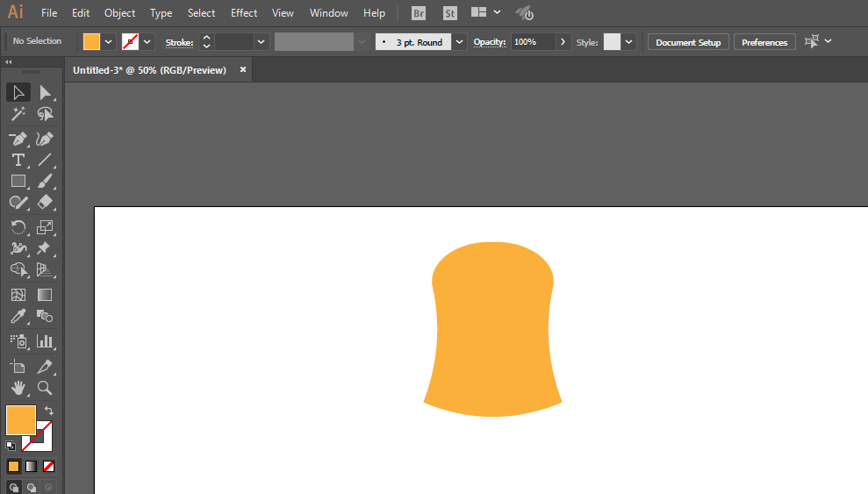The height and width of the screenshot is (494, 868).
Task: Set fill mode to None
Action: tap(49, 466)
